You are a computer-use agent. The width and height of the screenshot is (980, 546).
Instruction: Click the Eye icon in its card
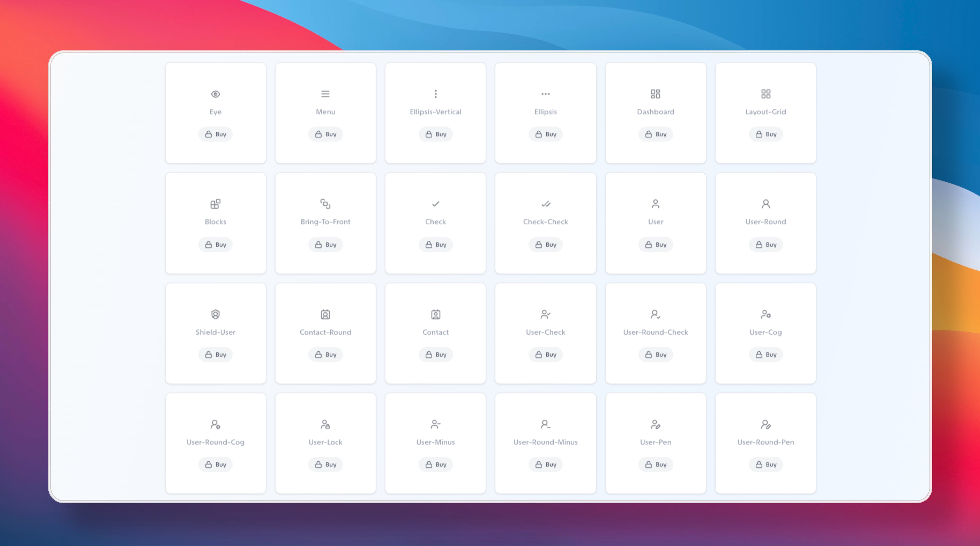215,94
